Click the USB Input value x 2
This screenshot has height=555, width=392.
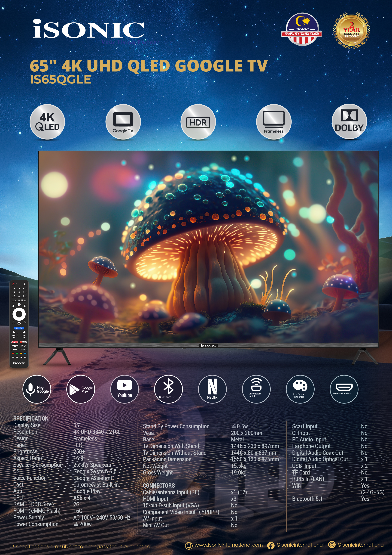point(364,466)
